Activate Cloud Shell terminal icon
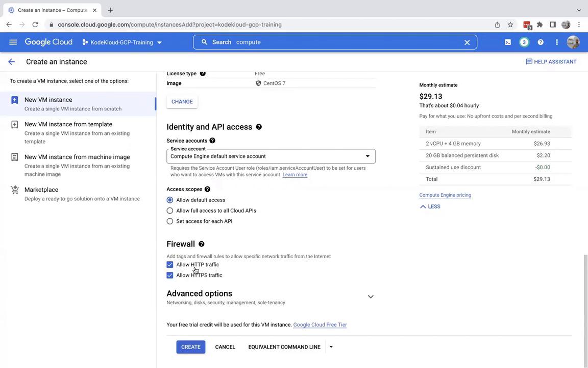This screenshot has width=588, height=368. click(508, 42)
